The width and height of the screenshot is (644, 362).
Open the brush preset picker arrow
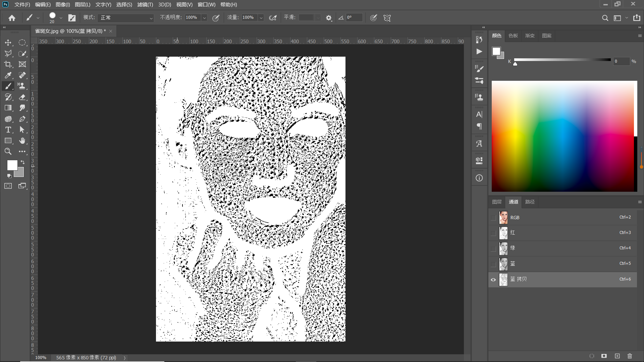61,18
